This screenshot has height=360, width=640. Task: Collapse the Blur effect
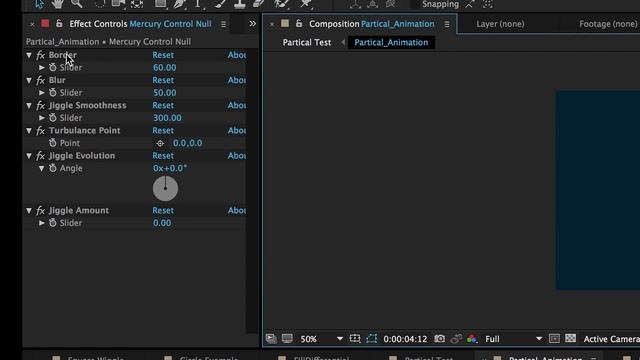tap(29, 80)
